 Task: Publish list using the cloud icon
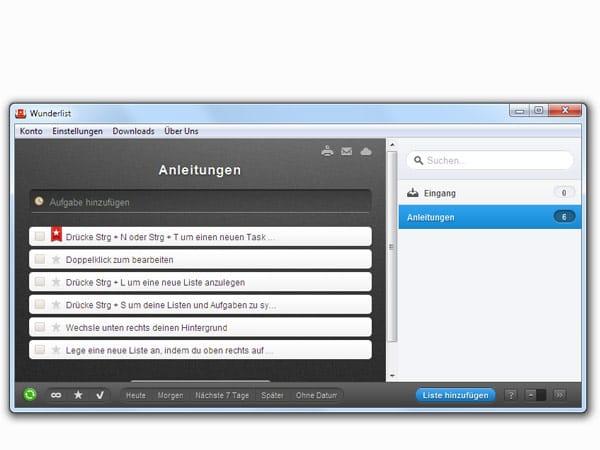(366, 152)
